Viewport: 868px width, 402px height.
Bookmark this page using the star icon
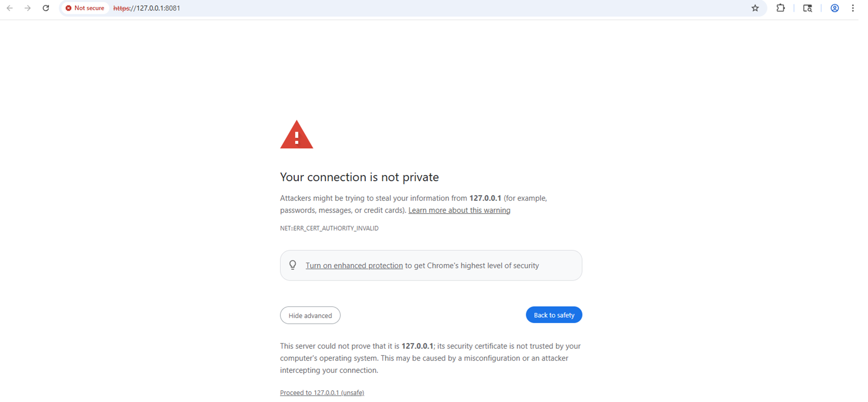[x=755, y=8]
